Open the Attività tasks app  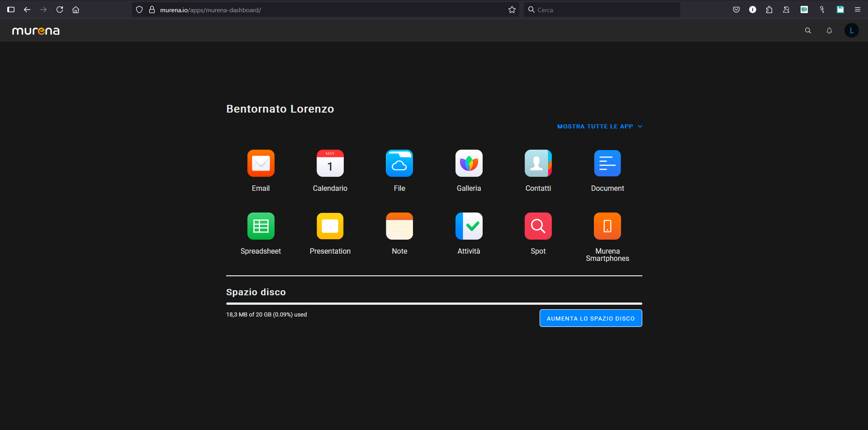point(469,226)
